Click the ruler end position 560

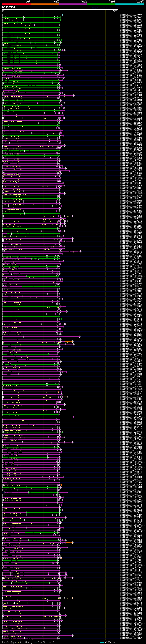coord(115,11)
